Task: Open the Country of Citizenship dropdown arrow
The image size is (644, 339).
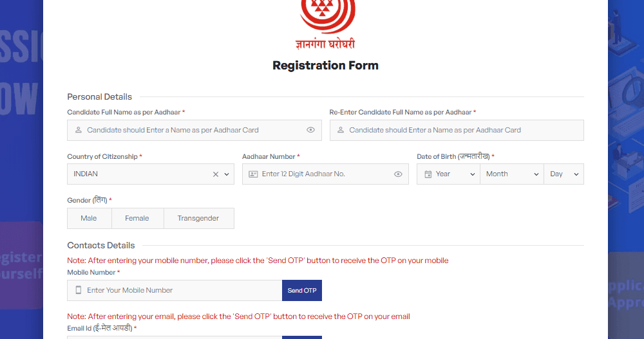Action: tap(227, 174)
